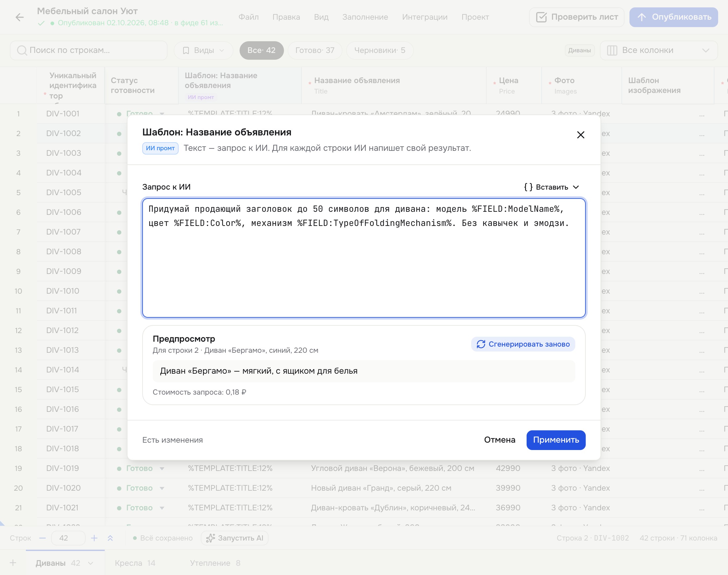Click into the Запрос к ИИ text area
Image resolution: width=728 pixels, height=575 pixels.
pos(364,258)
